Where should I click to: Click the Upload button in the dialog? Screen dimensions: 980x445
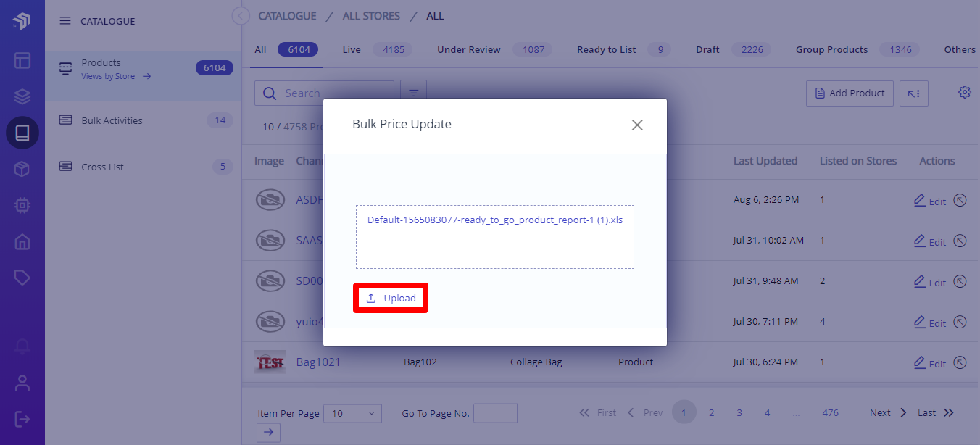[x=391, y=298]
